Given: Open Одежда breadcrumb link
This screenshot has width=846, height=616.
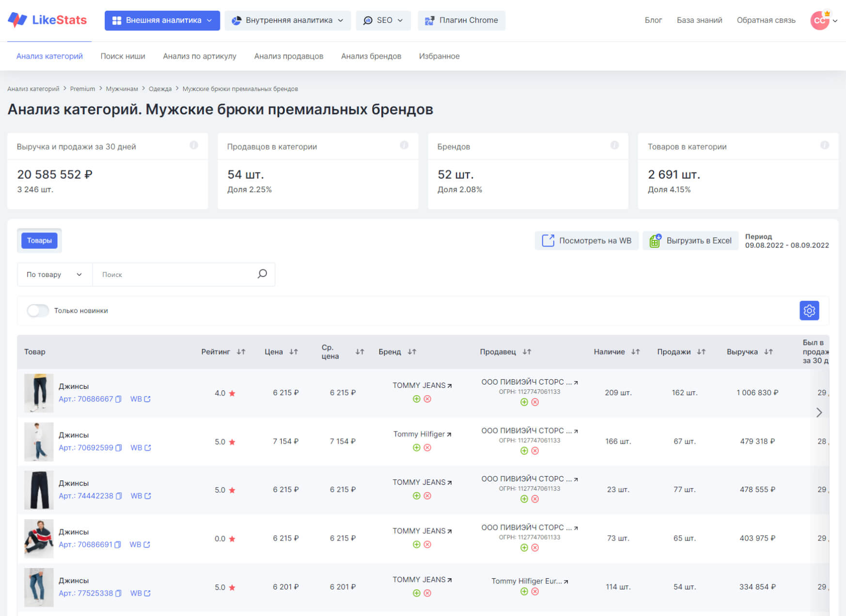Looking at the screenshot, I should (x=160, y=89).
